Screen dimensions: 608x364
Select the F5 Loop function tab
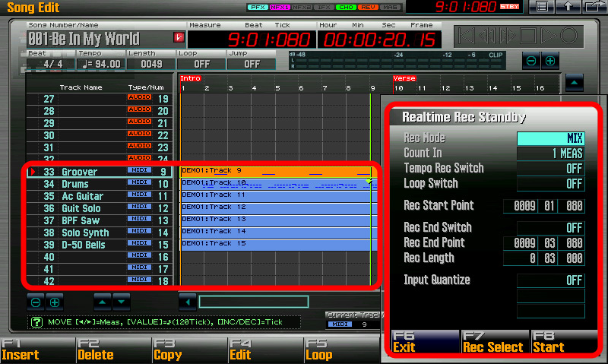pyautogui.click(x=341, y=350)
